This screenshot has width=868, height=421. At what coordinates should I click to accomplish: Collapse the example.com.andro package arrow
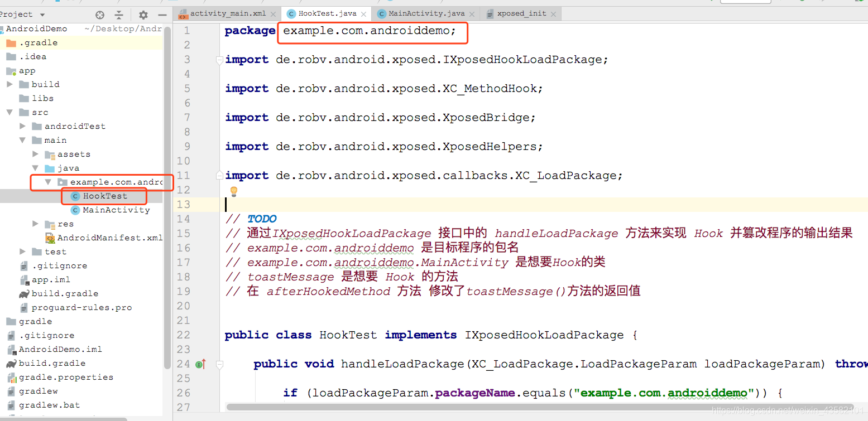49,182
